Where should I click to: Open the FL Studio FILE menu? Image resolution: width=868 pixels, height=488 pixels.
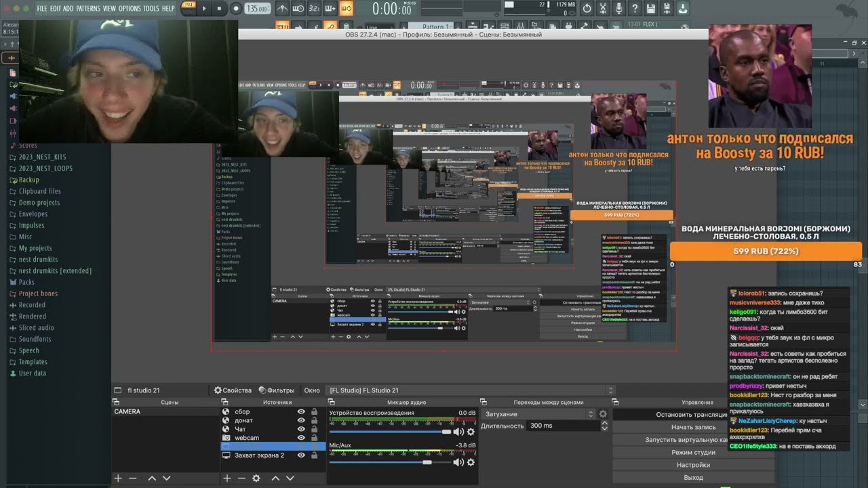[42, 9]
